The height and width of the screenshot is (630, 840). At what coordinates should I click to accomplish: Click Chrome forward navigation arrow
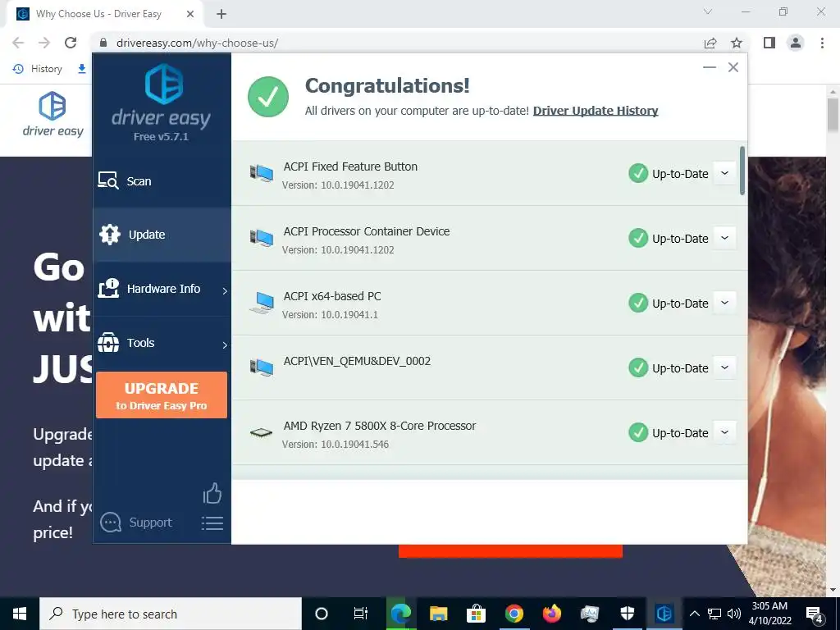[x=44, y=43]
